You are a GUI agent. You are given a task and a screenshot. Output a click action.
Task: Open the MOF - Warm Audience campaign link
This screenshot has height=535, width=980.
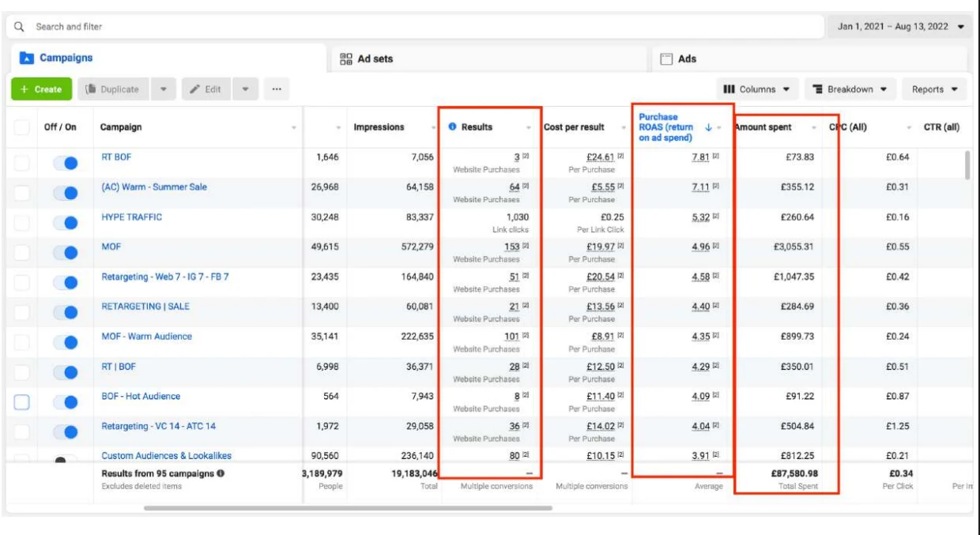[146, 337]
